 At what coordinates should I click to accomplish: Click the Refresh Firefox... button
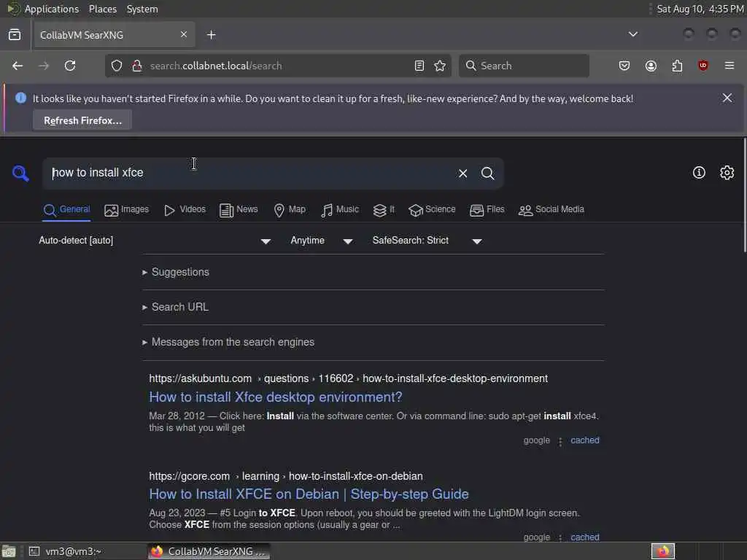pos(82,120)
